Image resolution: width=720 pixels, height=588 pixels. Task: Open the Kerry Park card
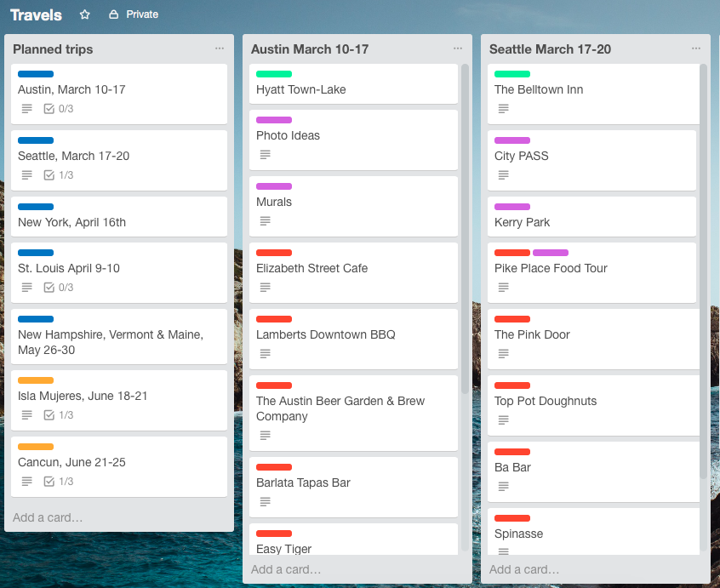pyautogui.click(x=591, y=217)
